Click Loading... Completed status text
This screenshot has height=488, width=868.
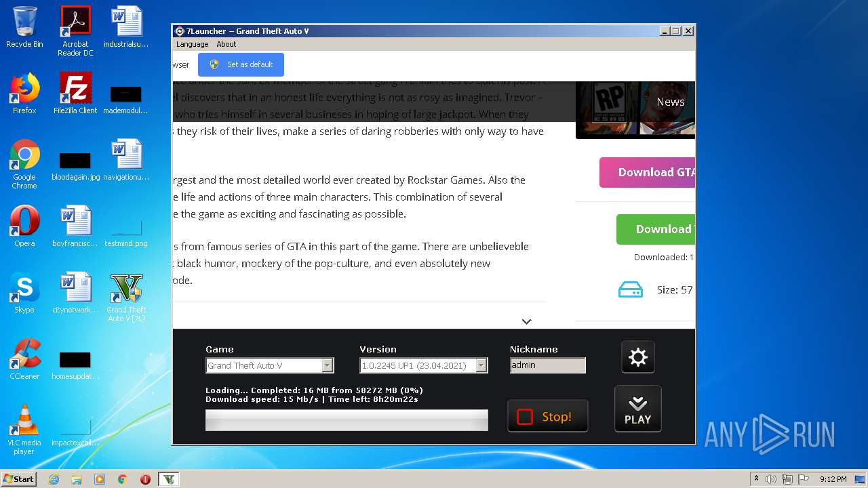314,390
